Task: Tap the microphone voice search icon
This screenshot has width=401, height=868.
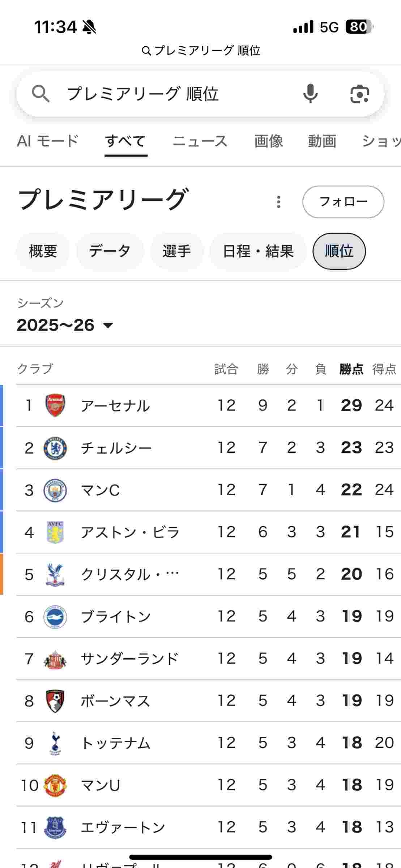Action: pos(310,94)
